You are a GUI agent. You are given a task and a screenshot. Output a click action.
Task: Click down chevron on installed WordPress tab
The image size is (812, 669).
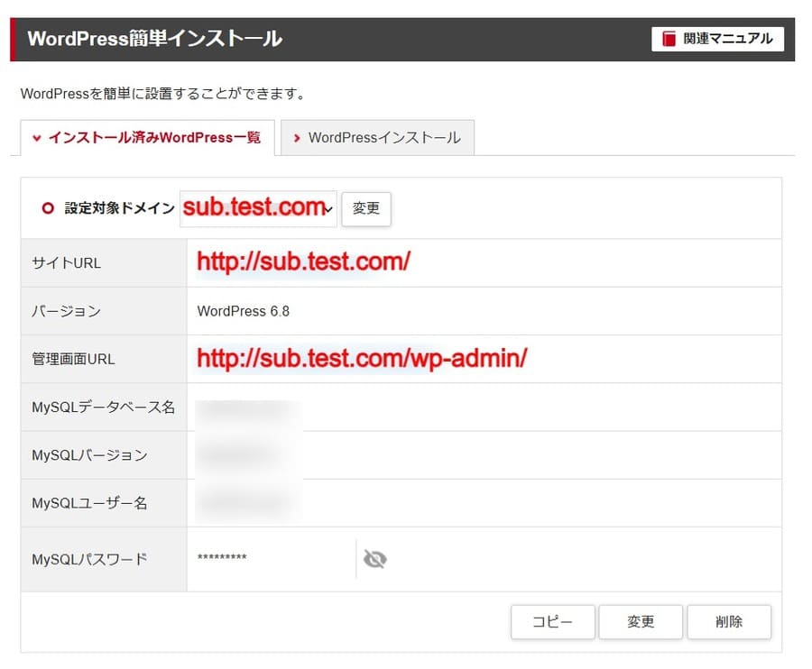click(37, 139)
